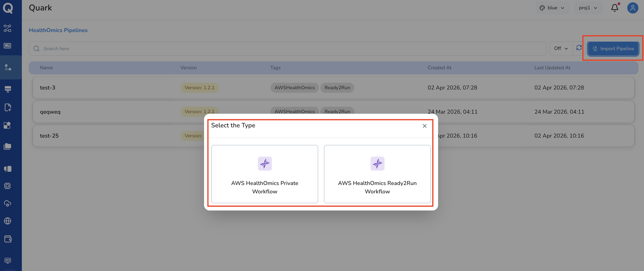Open the user profile avatar
This screenshot has width=644, height=271.
coord(632,8)
